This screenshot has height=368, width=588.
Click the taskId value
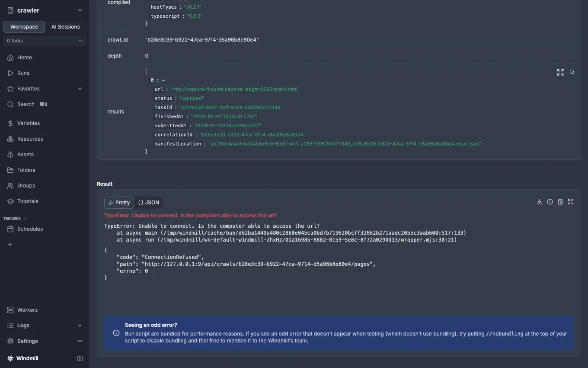[x=231, y=107]
